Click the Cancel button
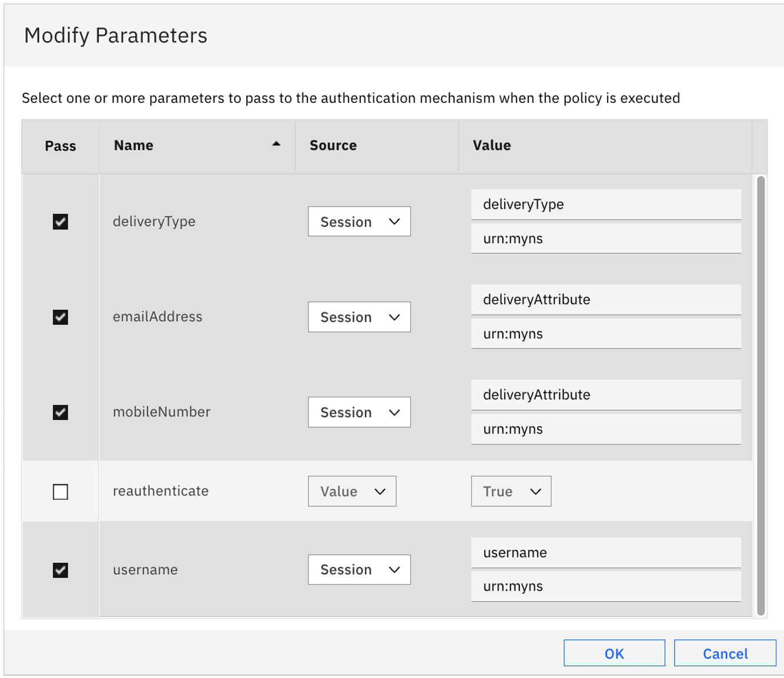The height and width of the screenshot is (678, 784). click(725, 653)
